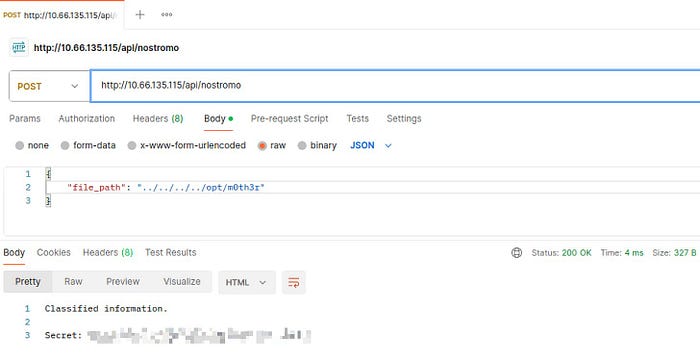
Task: Click the Secret: response line
Action: [177, 335]
